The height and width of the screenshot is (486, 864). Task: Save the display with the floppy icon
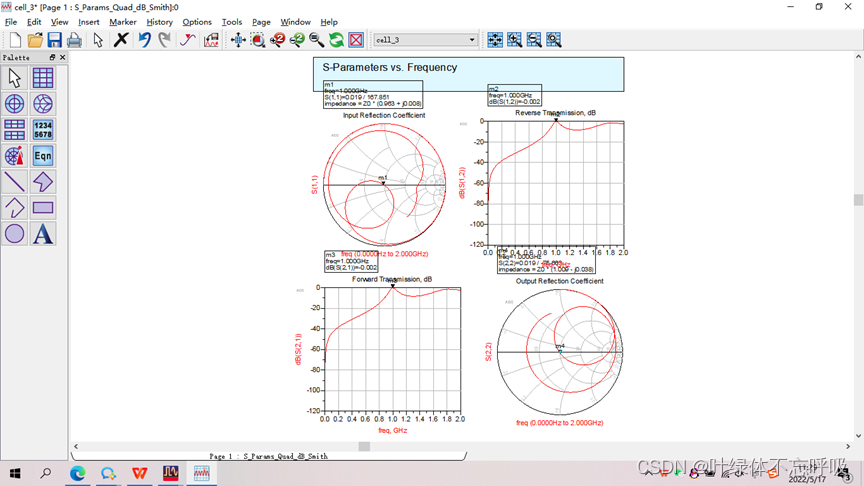coord(54,40)
